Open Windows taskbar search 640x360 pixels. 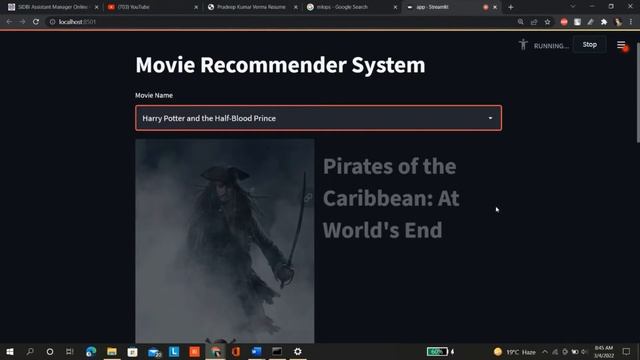coord(30,351)
